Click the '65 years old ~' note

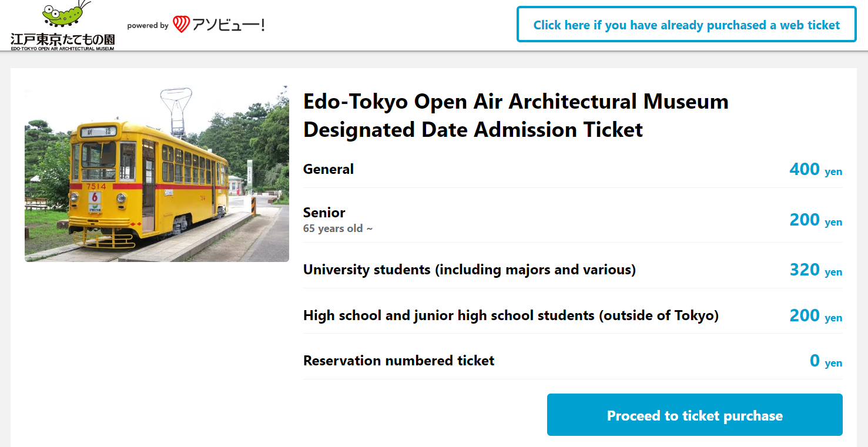point(338,228)
